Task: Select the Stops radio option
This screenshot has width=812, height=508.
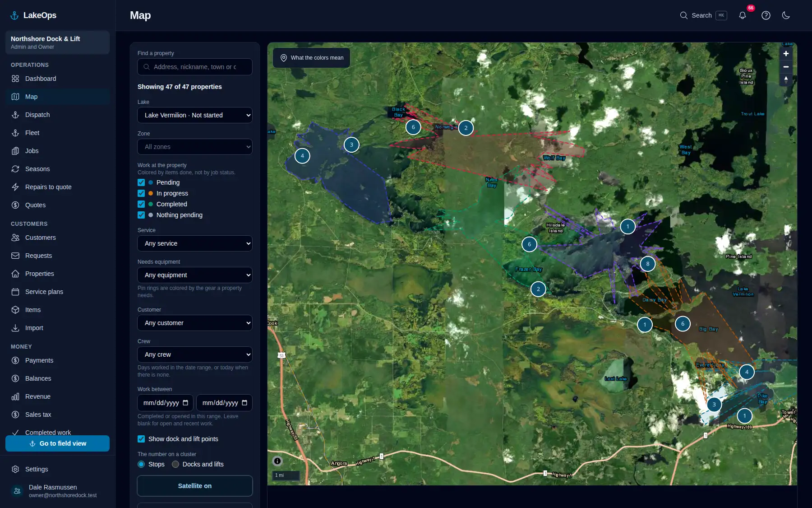Action: [141, 464]
